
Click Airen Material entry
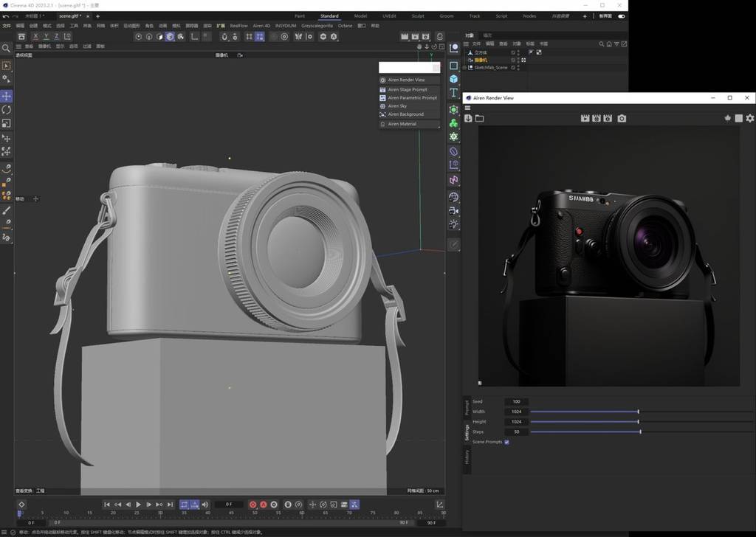coord(402,124)
